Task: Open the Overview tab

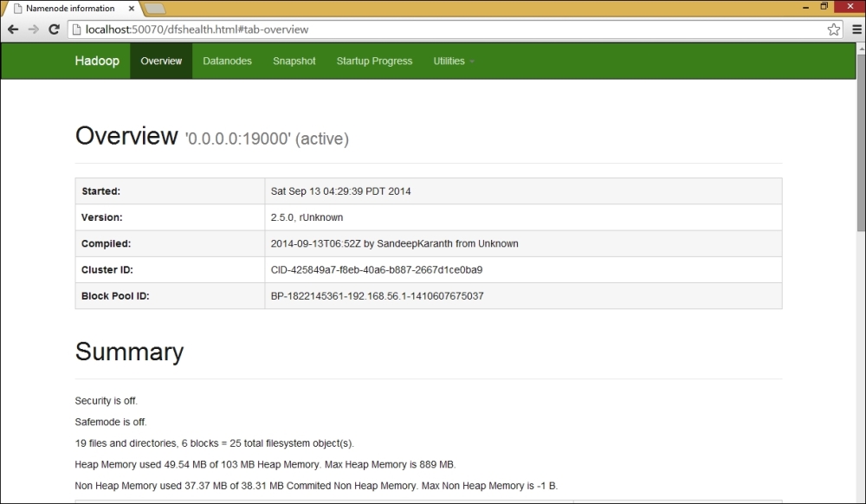Action: [x=161, y=61]
